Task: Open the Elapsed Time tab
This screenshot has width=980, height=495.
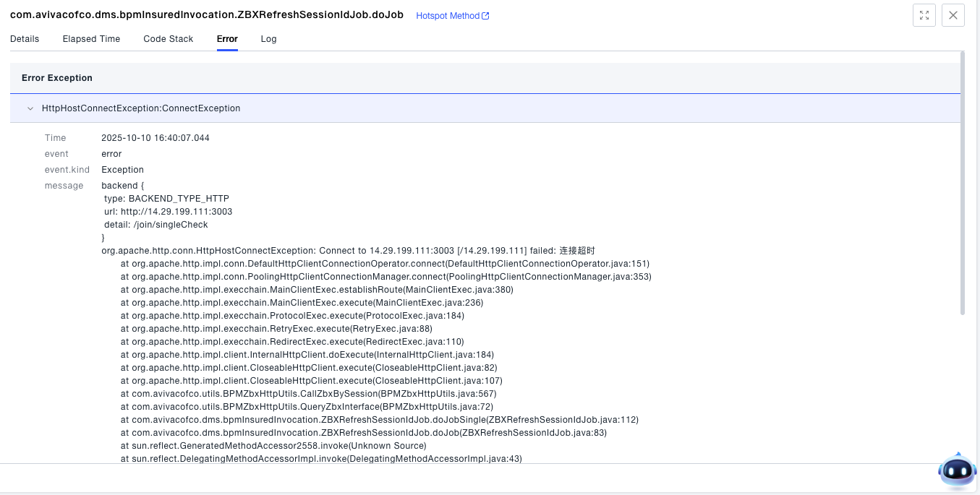Action: tap(91, 39)
